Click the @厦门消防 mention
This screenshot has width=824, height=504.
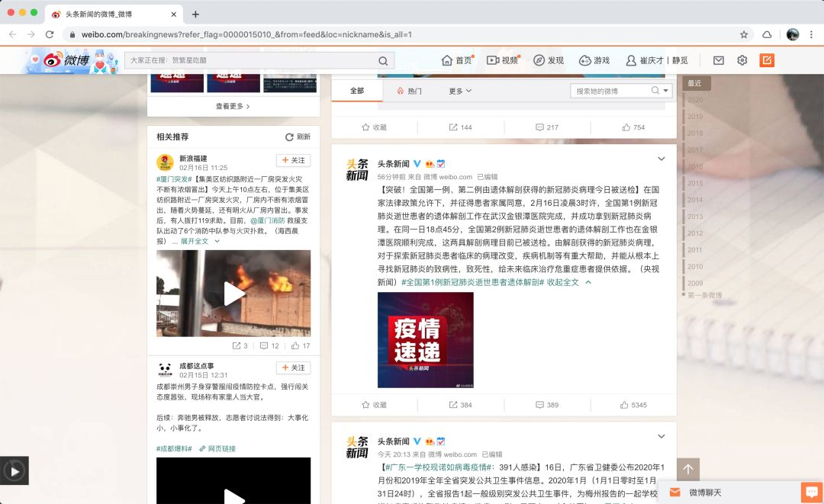(268, 220)
